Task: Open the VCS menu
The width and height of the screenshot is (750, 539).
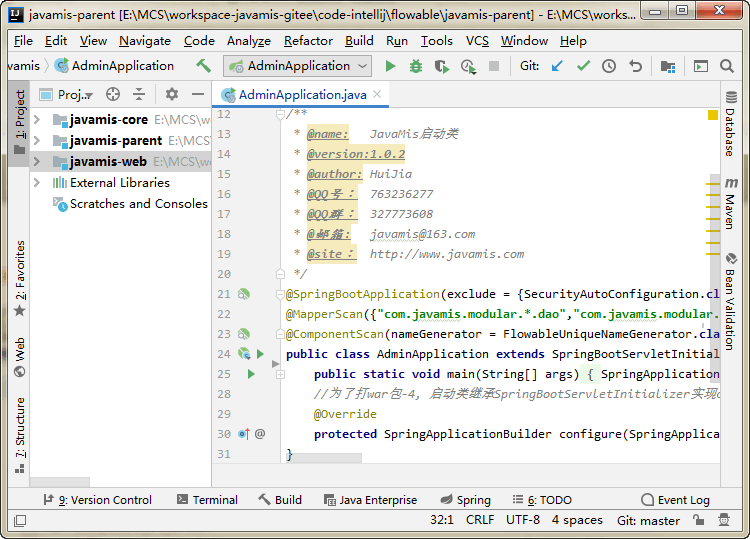Action: point(477,41)
